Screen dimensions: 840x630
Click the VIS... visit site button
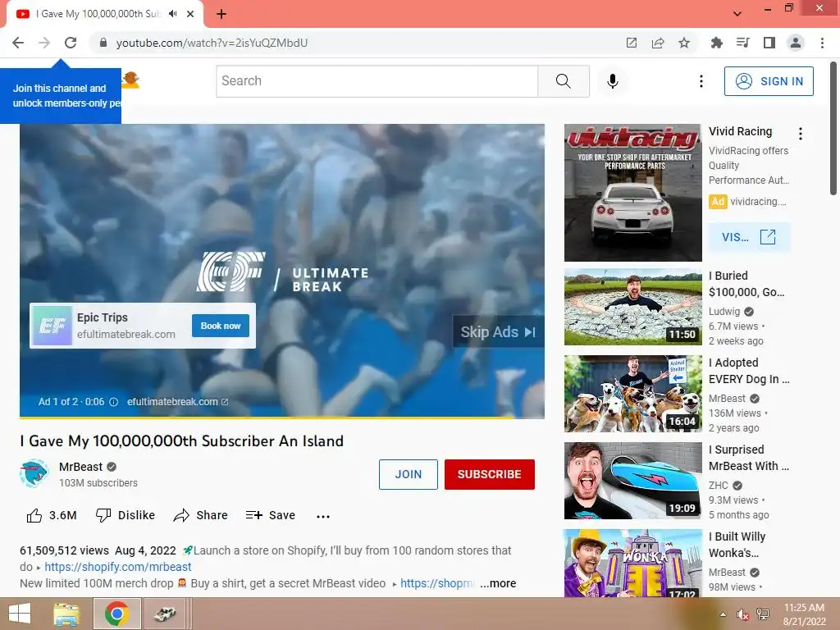point(749,237)
